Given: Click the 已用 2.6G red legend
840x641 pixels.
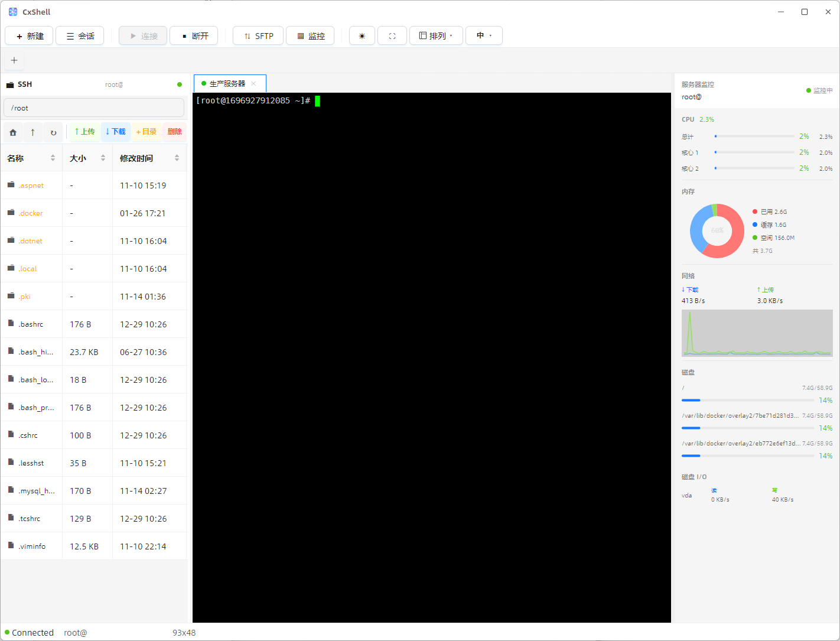Looking at the screenshot, I should pyautogui.click(x=770, y=212).
